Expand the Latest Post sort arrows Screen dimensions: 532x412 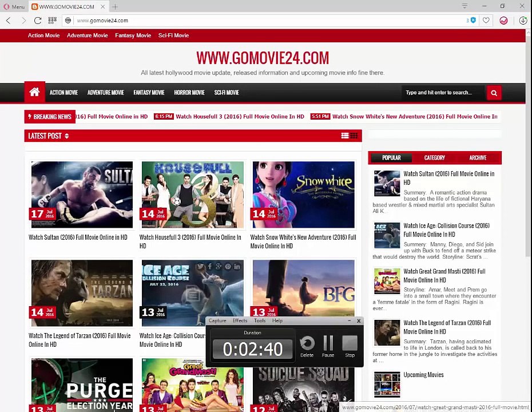66,136
